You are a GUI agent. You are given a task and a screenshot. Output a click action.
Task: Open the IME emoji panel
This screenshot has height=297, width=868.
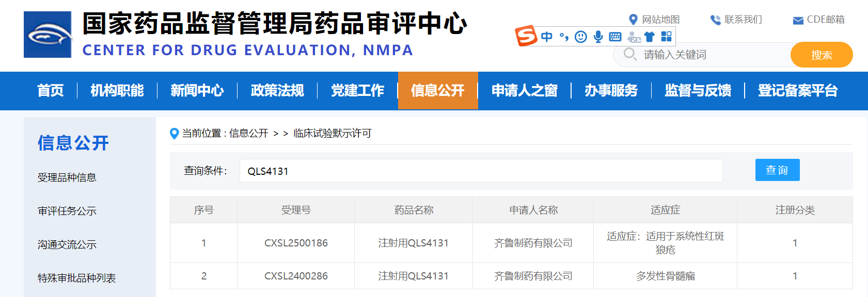pos(581,37)
